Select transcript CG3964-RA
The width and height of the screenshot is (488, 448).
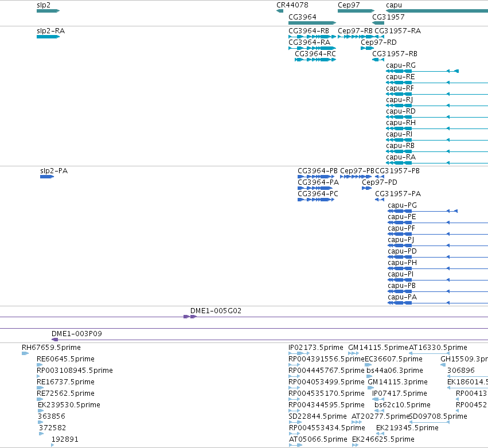[309, 42]
